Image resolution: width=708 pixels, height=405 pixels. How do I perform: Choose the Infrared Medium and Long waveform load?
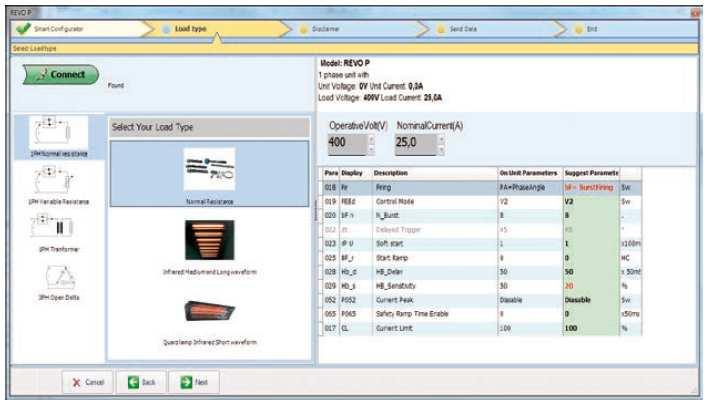210,247
